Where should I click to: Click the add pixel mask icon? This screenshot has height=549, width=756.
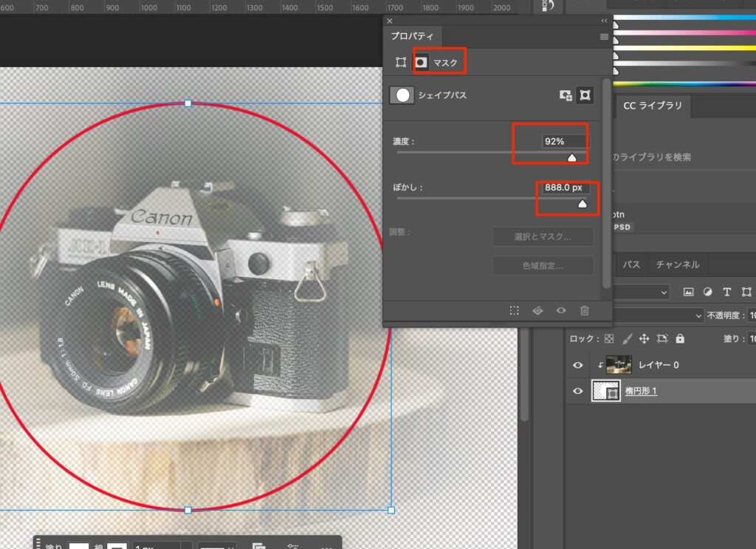point(566,95)
